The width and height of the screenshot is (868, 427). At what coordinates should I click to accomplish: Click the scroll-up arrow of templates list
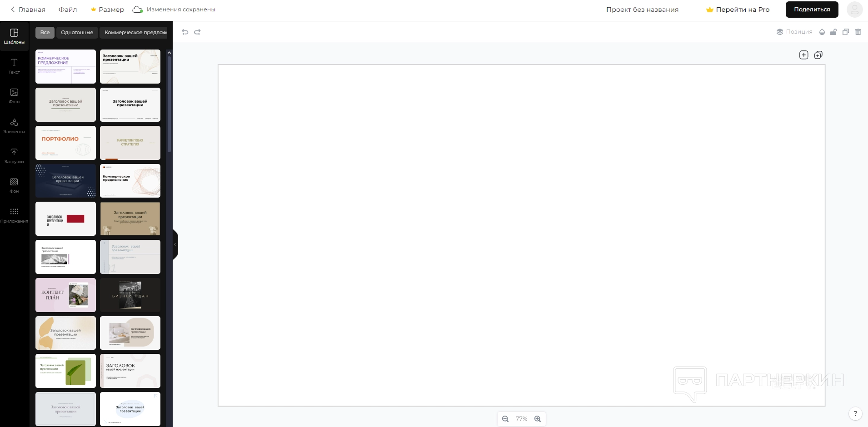click(169, 53)
